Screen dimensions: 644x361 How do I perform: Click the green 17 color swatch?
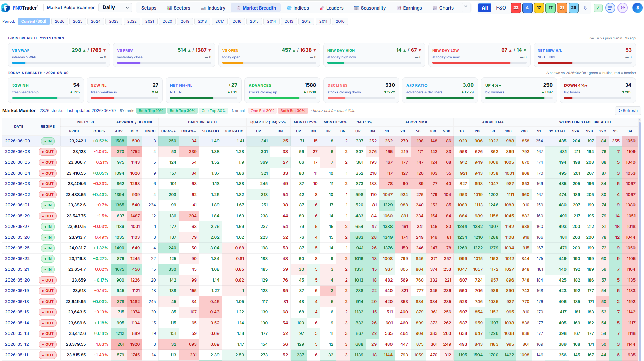tap(551, 7)
